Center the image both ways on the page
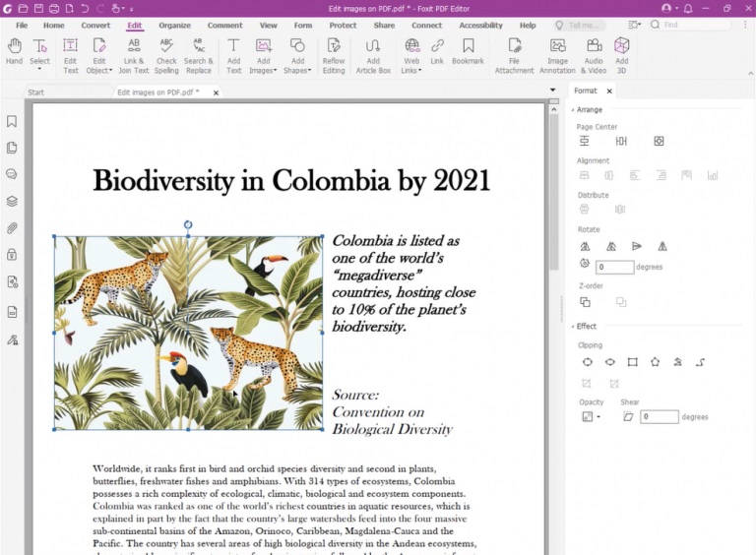The height and width of the screenshot is (555, 756). [659, 141]
